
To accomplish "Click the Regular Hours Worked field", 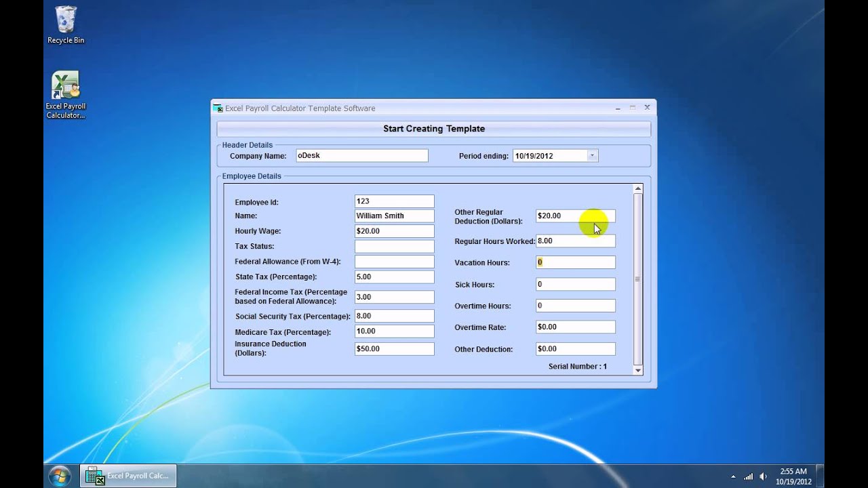I will (575, 241).
